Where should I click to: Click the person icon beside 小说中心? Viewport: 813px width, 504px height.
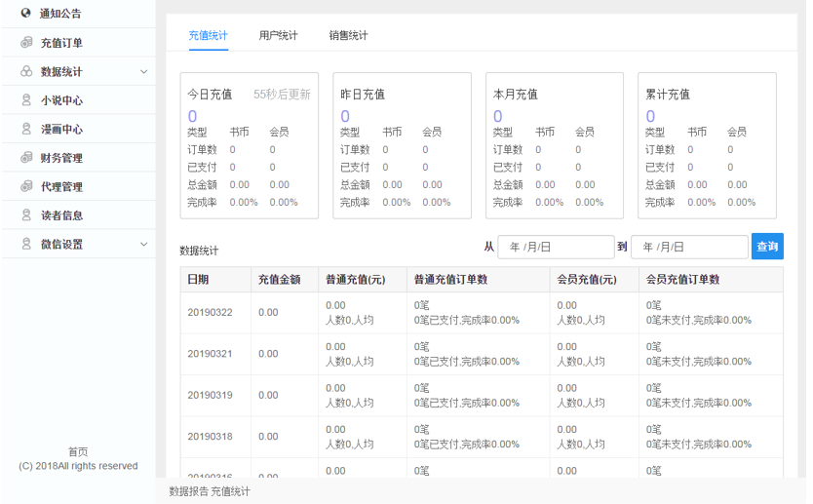26,99
